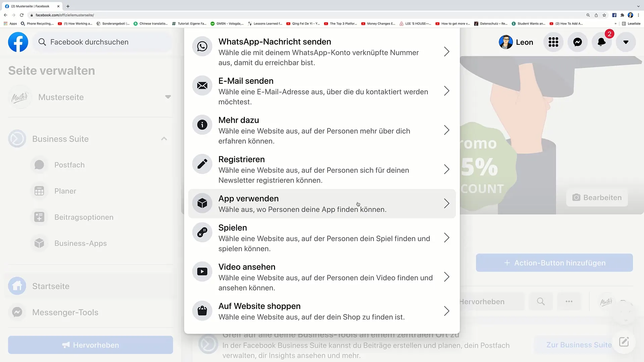Click the gamepad icon beside Spielen
This screenshot has height=362, width=644.
[202, 232]
